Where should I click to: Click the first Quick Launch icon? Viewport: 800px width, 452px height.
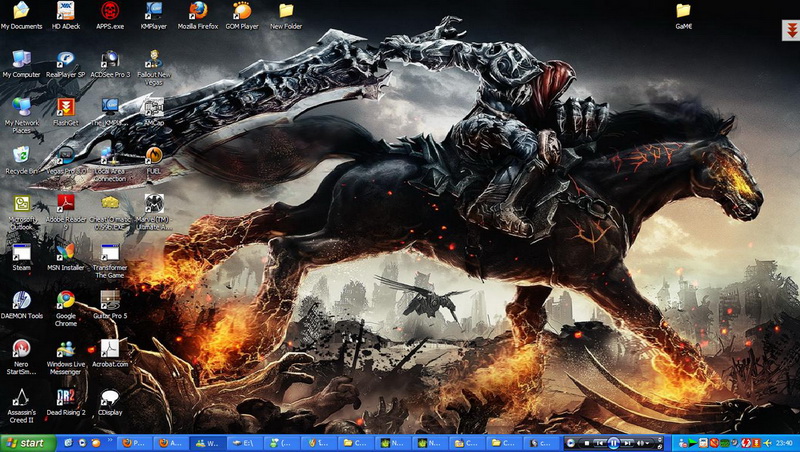[68, 443]
